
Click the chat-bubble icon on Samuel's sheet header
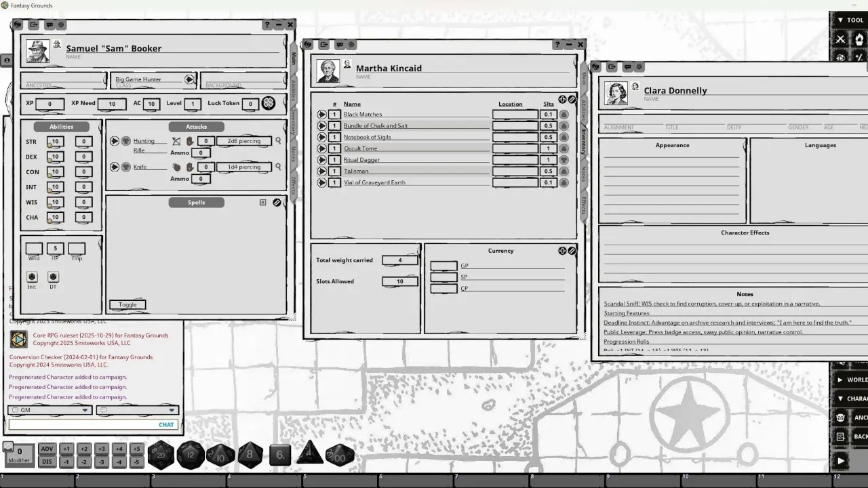[50, 24]
